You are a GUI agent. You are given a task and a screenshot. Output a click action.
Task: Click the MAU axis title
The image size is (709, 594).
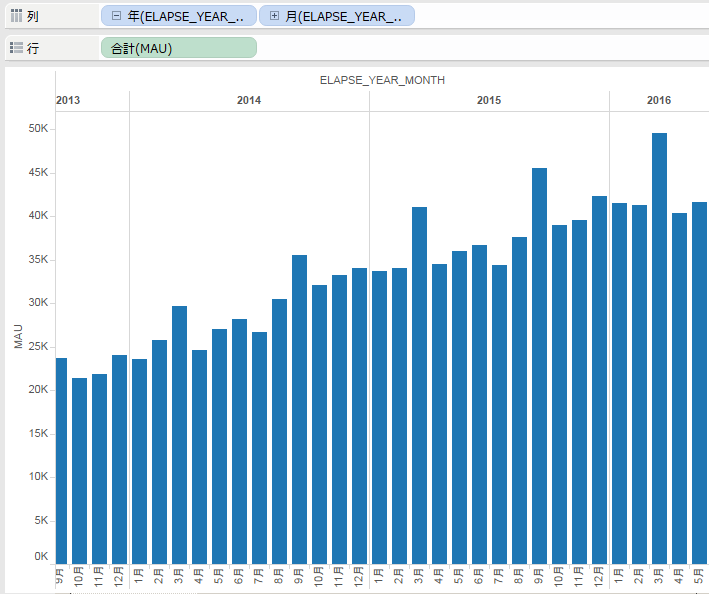(18, 336)
